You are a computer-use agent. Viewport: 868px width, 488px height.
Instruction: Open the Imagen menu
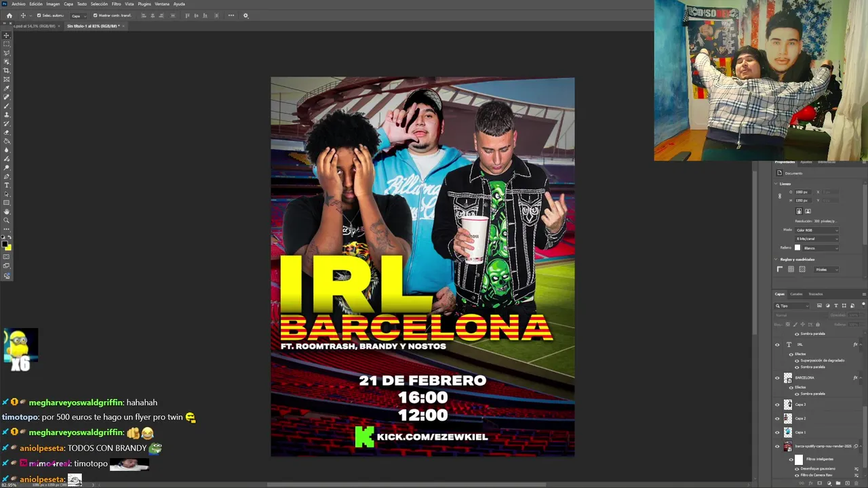[53, 4]
